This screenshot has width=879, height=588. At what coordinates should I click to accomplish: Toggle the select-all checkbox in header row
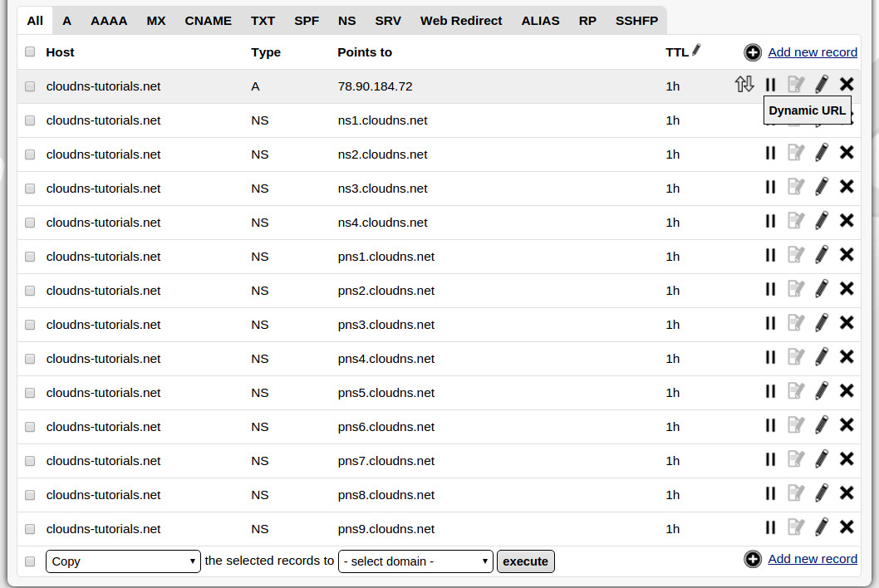pyautogui.click(x=30, y=51)
